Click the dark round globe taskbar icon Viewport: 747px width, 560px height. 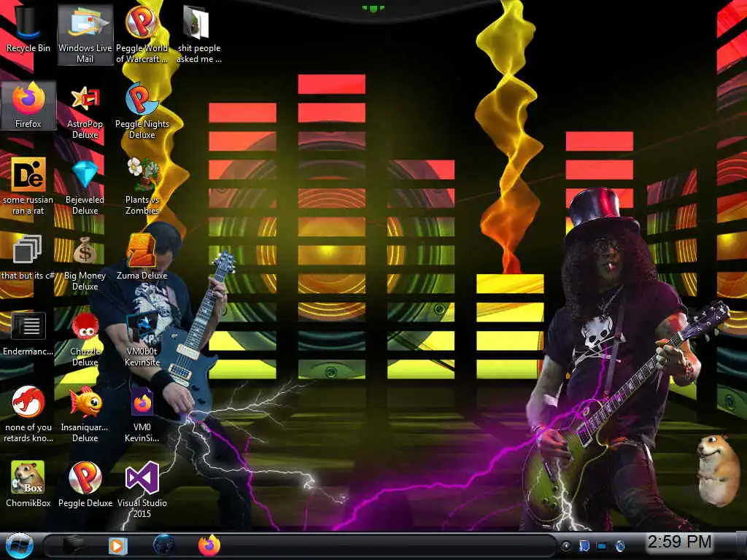click(x=163, y=545)
